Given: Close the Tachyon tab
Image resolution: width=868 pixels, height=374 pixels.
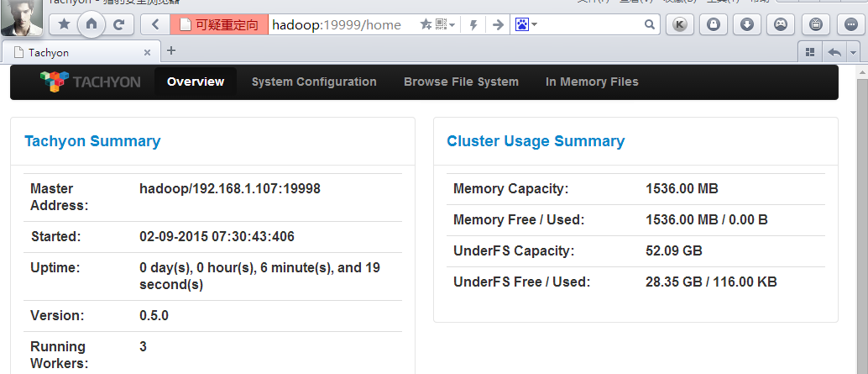Looking at the screenshot, I should click(x=147, y=53).
